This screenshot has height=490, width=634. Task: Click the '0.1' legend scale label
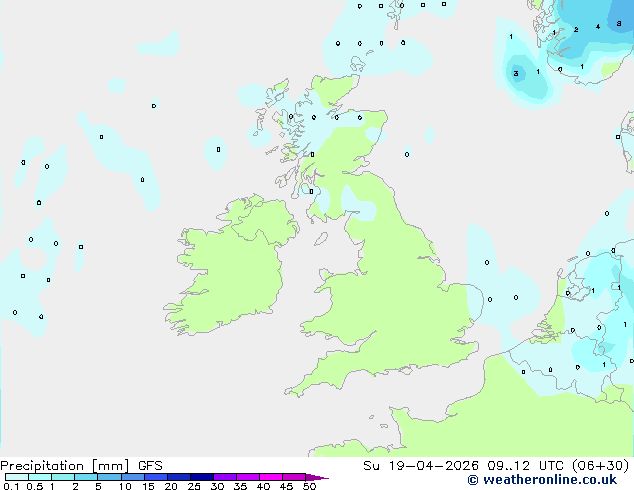coord(11,486)
